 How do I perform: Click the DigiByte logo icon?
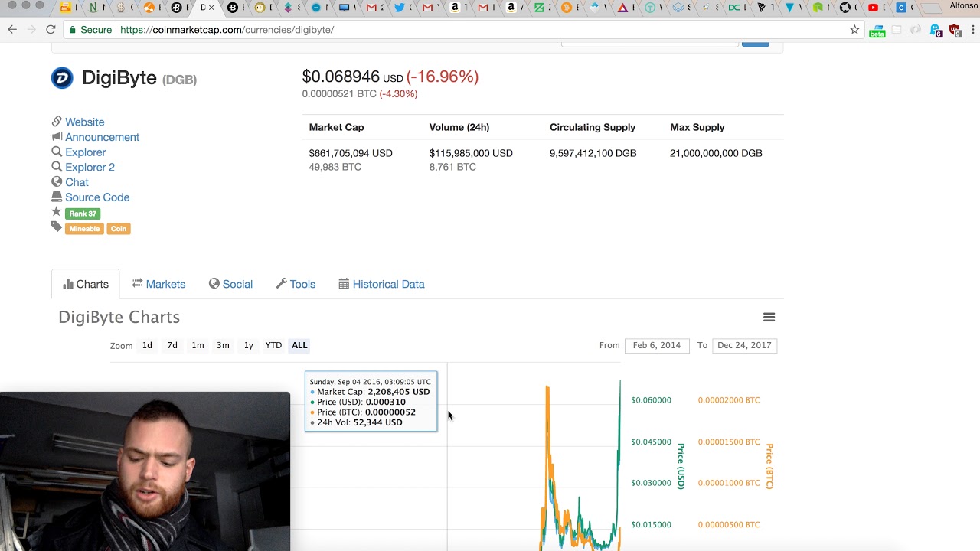click(62, 78)
